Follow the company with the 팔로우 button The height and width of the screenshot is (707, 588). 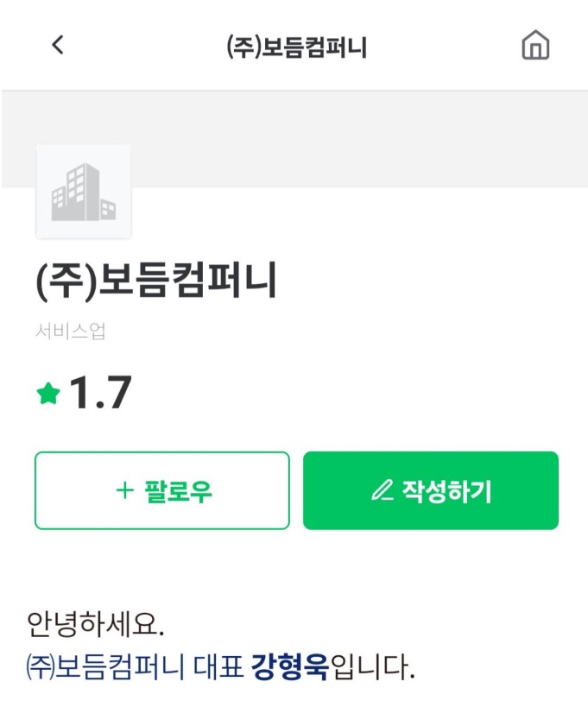tap(162, 490)
